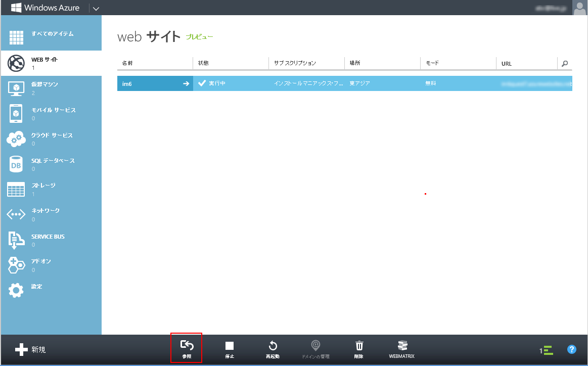Open the モバイル サービス phone icon

pyautogui.click(x=16, y=114)
